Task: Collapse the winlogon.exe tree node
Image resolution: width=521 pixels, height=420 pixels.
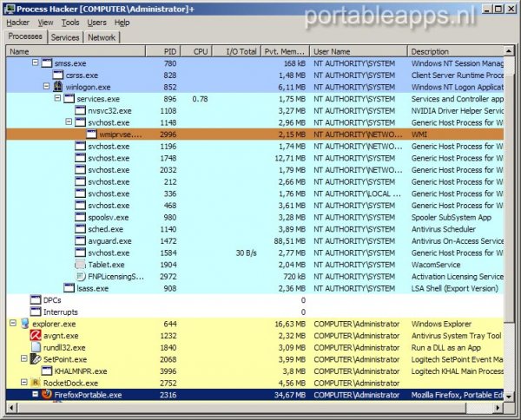Action: 46,86
